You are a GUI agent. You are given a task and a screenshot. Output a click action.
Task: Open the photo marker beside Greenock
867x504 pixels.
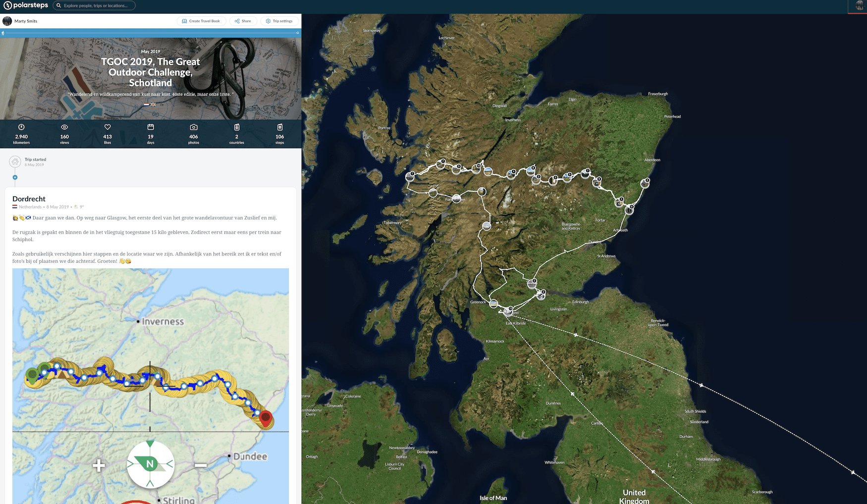click(493, 303)
